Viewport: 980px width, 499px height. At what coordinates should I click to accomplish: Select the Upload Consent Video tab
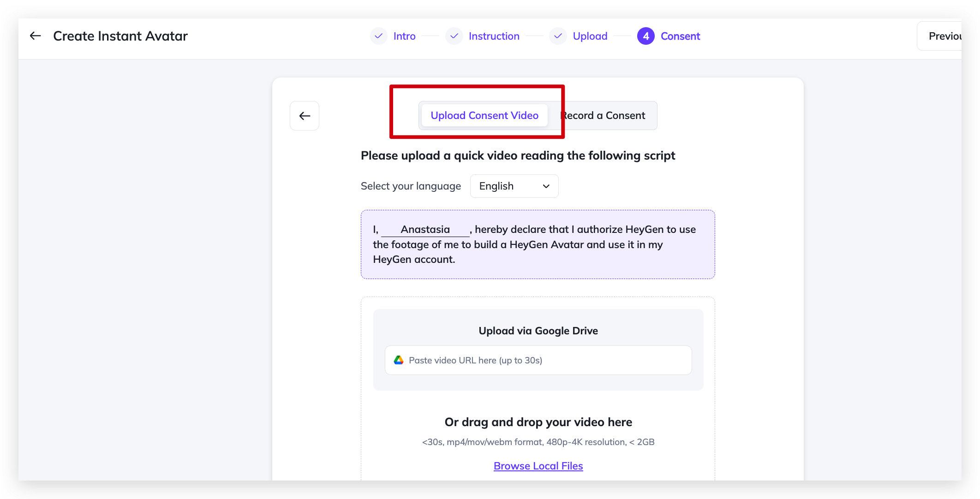pos(484,116)
